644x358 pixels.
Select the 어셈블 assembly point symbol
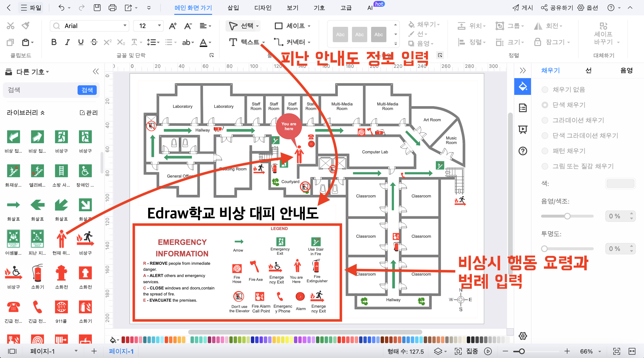point(13,243)
